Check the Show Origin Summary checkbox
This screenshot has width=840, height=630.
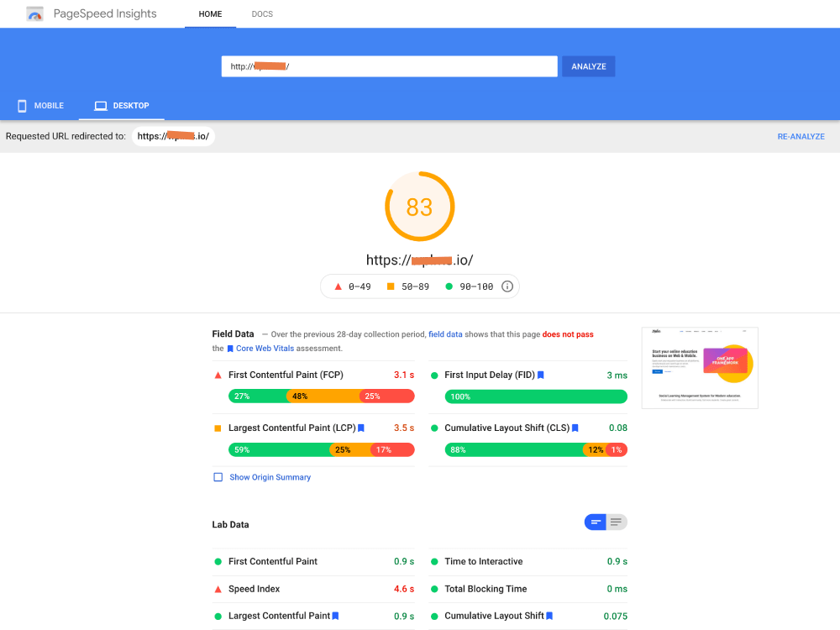pyautogui.click(x=218, y=477)
